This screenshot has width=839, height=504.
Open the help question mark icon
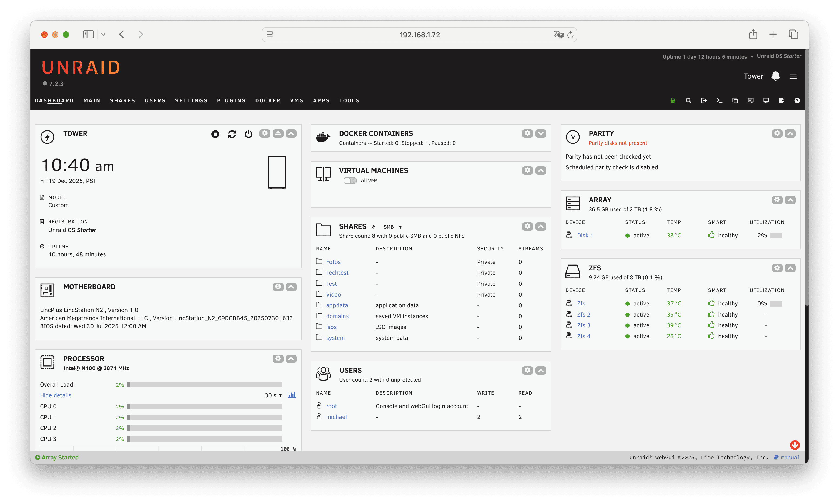click(797, 100)
